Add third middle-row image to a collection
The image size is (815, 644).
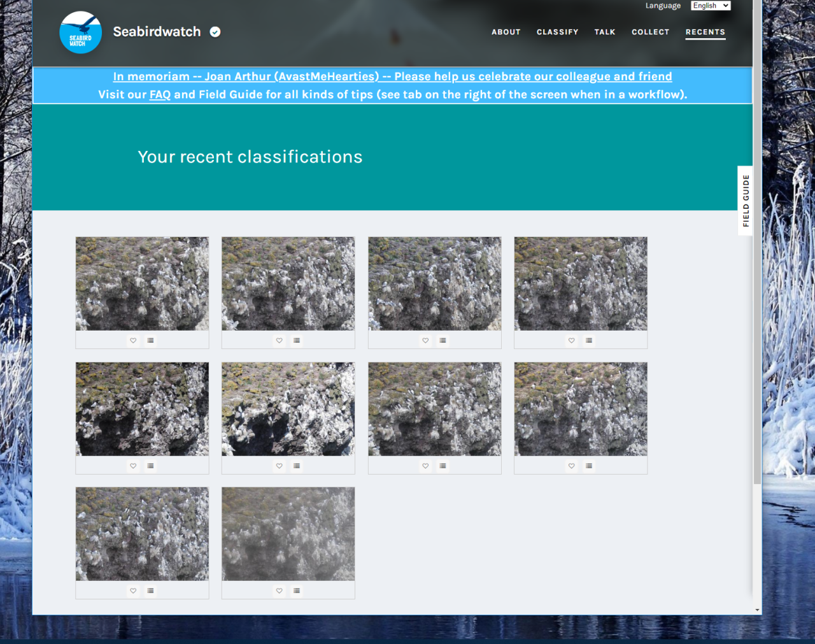pos(443,466)
